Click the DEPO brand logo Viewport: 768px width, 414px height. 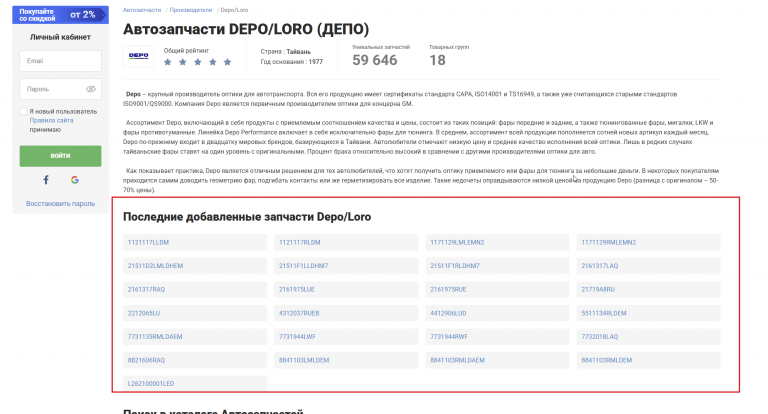[x=139, y=56]
